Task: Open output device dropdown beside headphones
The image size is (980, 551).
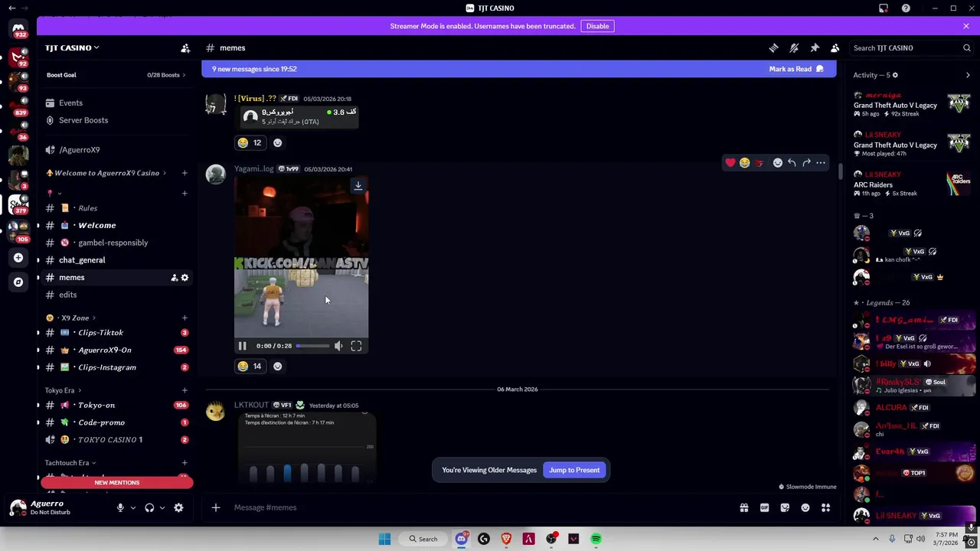Action: (162, 507)
